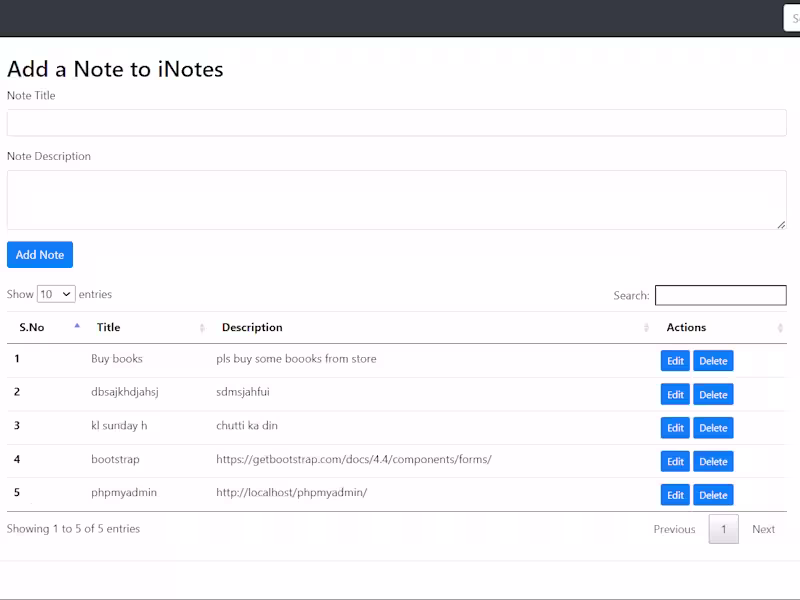Delete the 'phpmyadmin' note

(713, 495)
